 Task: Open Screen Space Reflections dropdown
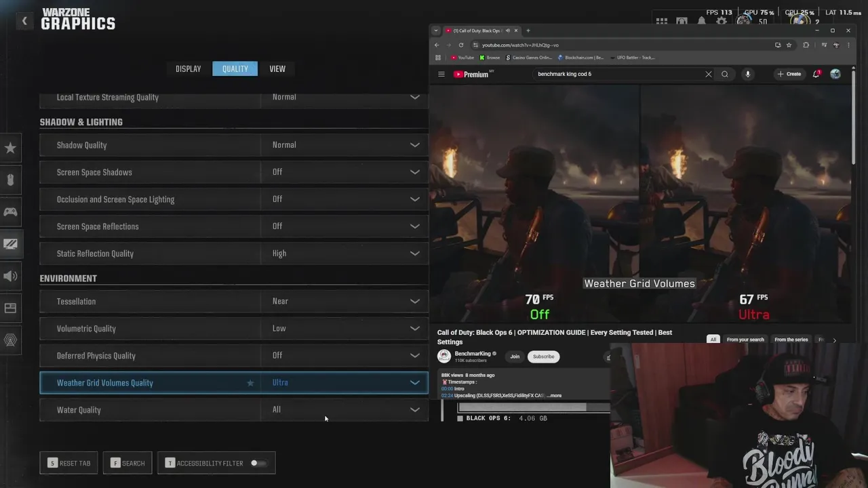pos(414,226)
